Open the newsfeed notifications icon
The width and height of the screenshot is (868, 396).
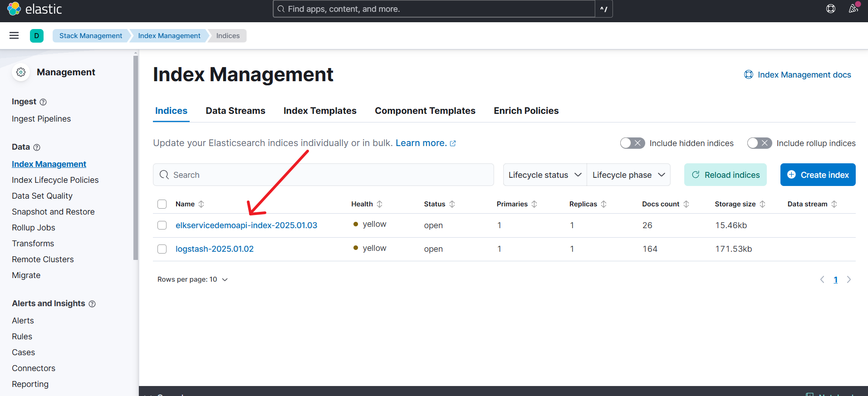[x=853, y=9]
